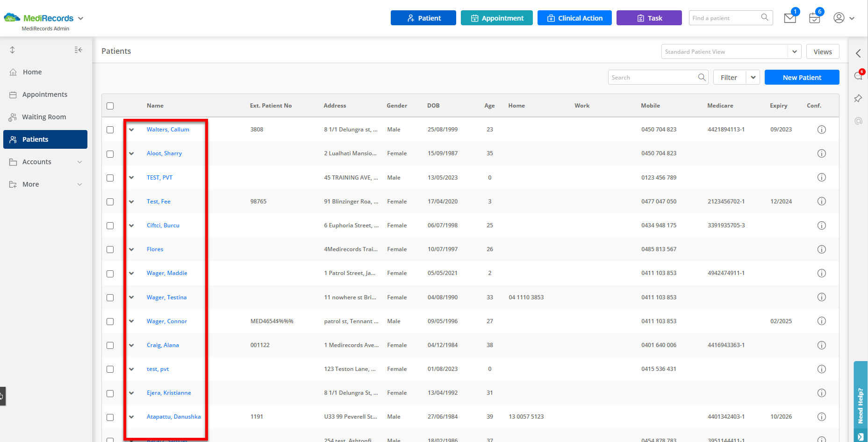The height and width of the screenshot is (442, 868).
Task: Expand the right side panel arrow
Action: click(x=858, y=53)
